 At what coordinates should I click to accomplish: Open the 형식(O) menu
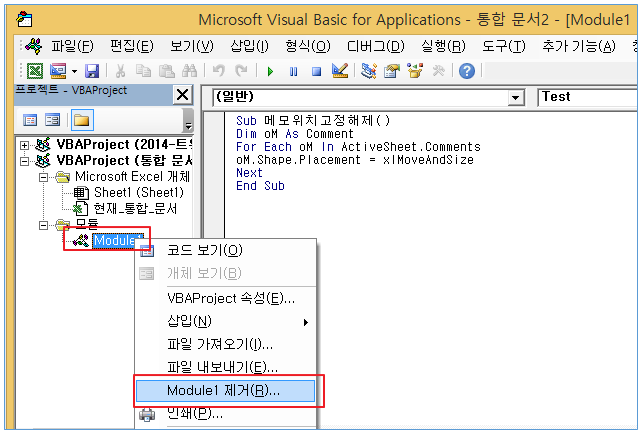pos(308,46)
